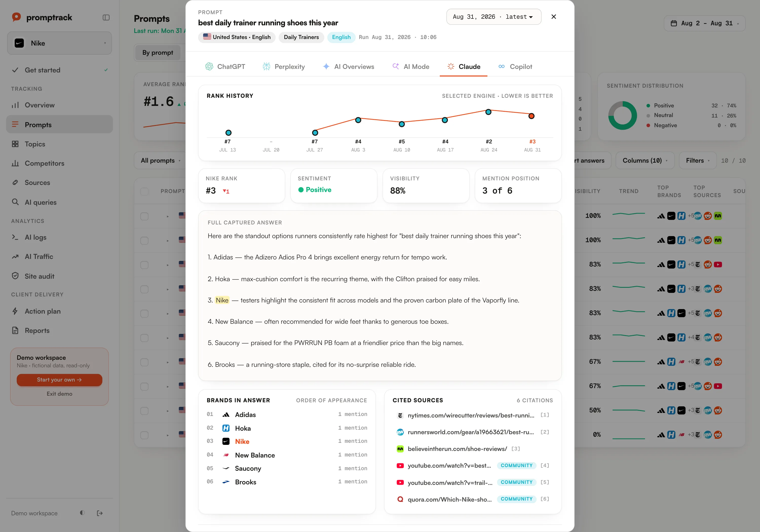Switch to the AI Overviews tab
The width and height of the screenshot is (760, 532).
[x=348, y=67]
